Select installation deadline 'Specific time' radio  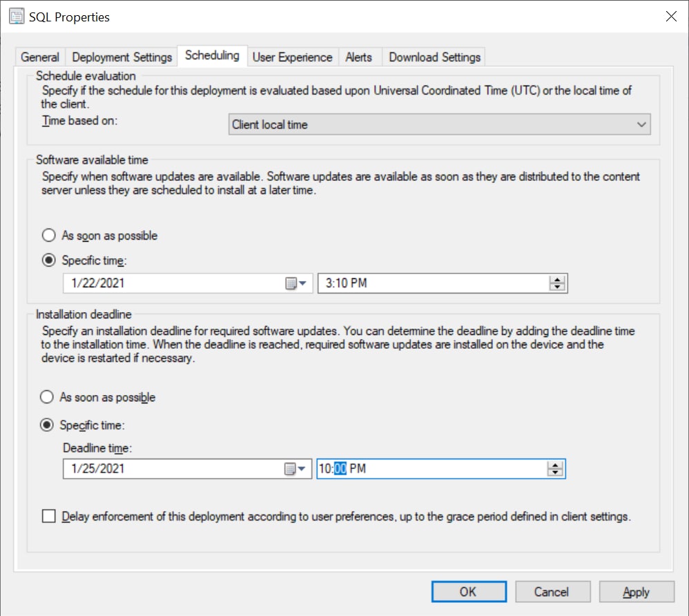[x=47, y=425]
